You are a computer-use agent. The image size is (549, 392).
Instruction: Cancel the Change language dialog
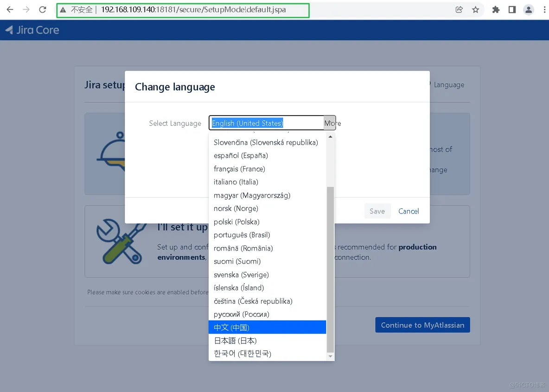pos(409,211)
